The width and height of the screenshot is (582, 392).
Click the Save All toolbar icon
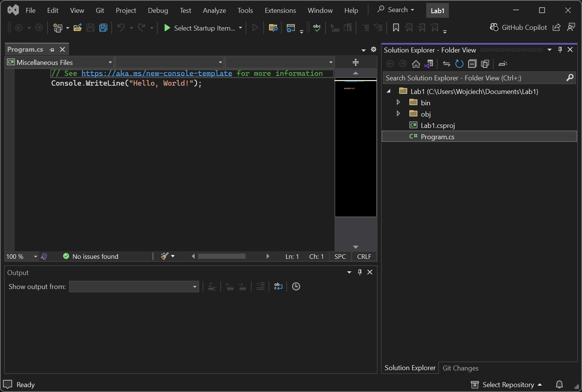tap(103, 28)
